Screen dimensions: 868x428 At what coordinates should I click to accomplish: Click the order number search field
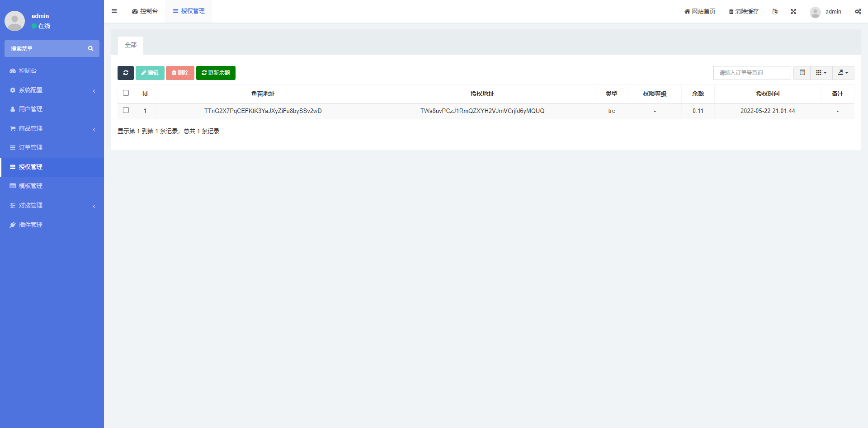pos(752,73)
